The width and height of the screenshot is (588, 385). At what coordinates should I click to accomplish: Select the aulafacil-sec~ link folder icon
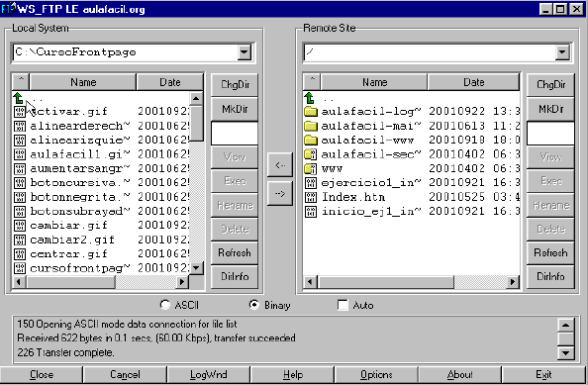point(311,154)
